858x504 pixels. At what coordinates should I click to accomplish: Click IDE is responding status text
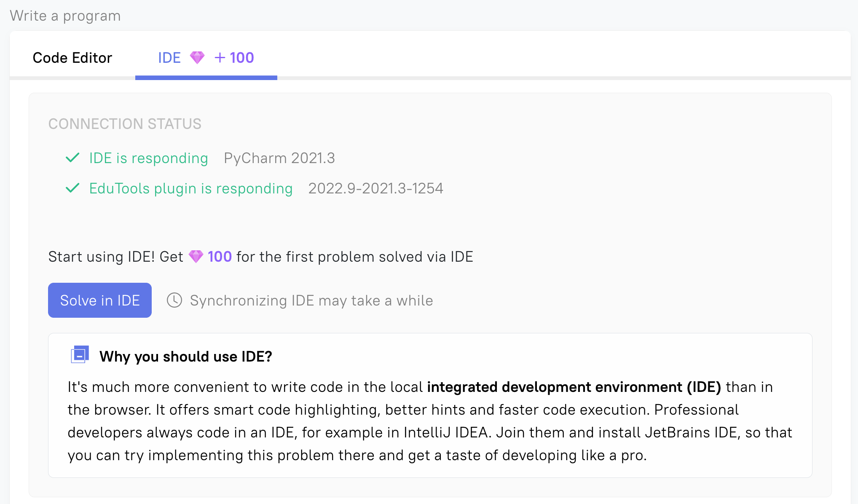(148, 158)
